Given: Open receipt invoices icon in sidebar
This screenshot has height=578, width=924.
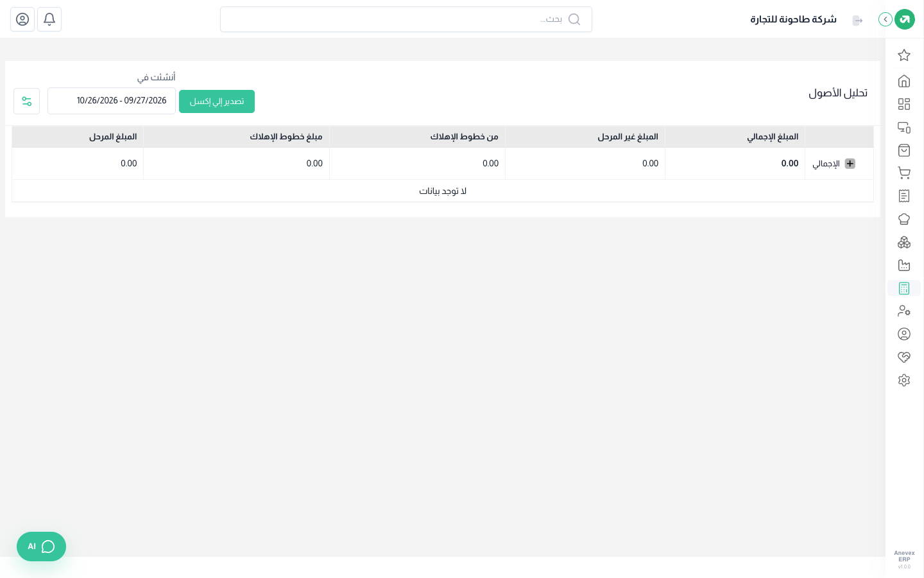Looking at the screenshot, I should (x=904, y=196).
